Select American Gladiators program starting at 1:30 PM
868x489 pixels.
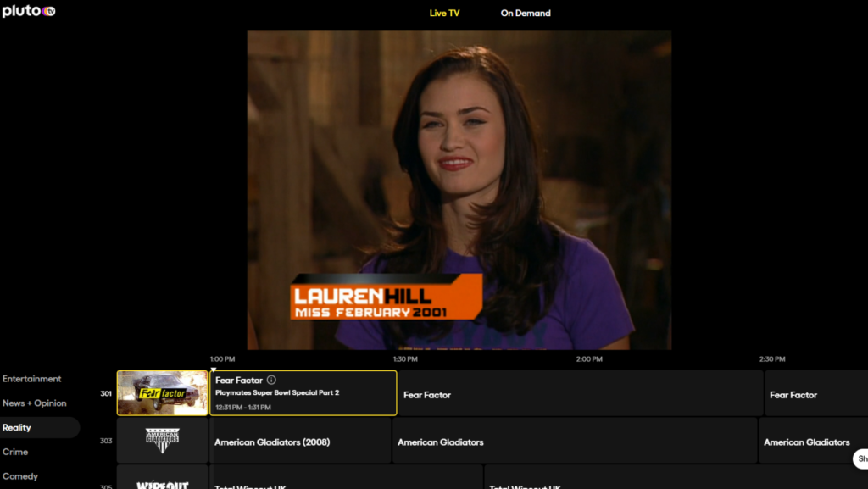(576, 441)
